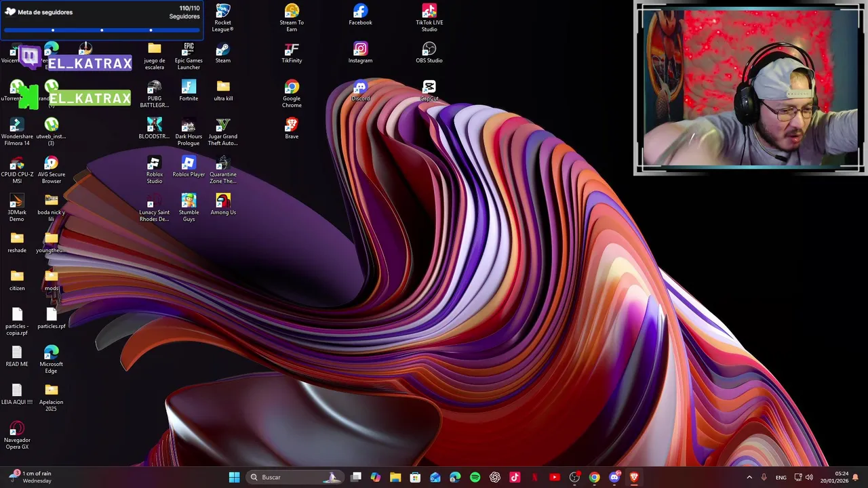The width and height of the screenshot is (868, 488).
Task: Open TikTok from the taskbar
Action: click(x=515, y=477)
